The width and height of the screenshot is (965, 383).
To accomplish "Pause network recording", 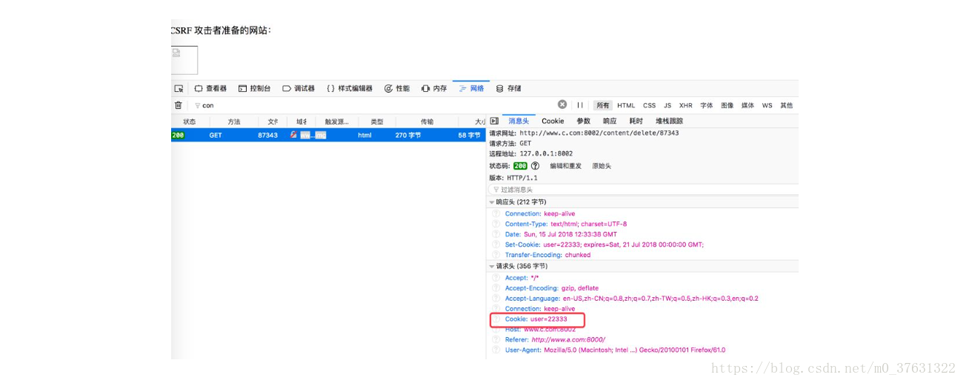I will [x=580, y=105].
